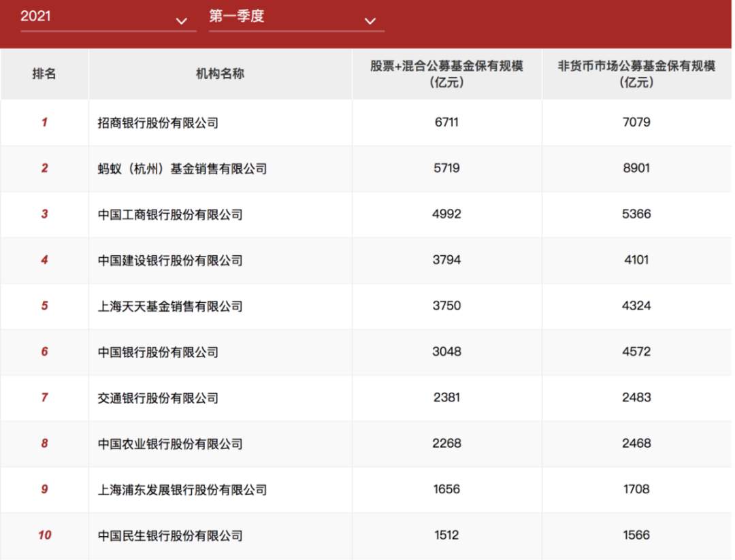Open the 2021 year dropdown
This screenshot has width=735, height=560.
tap(108, 19)
